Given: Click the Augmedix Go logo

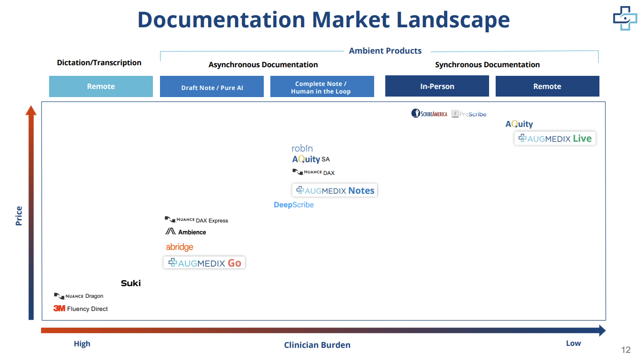Looking at the screenshot, I should coord(204,262).
